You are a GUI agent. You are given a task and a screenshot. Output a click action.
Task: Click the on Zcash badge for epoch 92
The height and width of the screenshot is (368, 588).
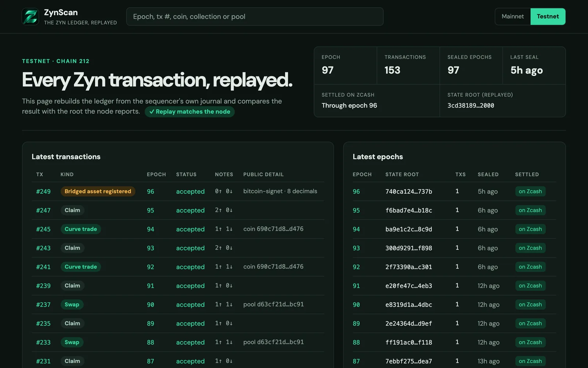(x=530, y=267)
